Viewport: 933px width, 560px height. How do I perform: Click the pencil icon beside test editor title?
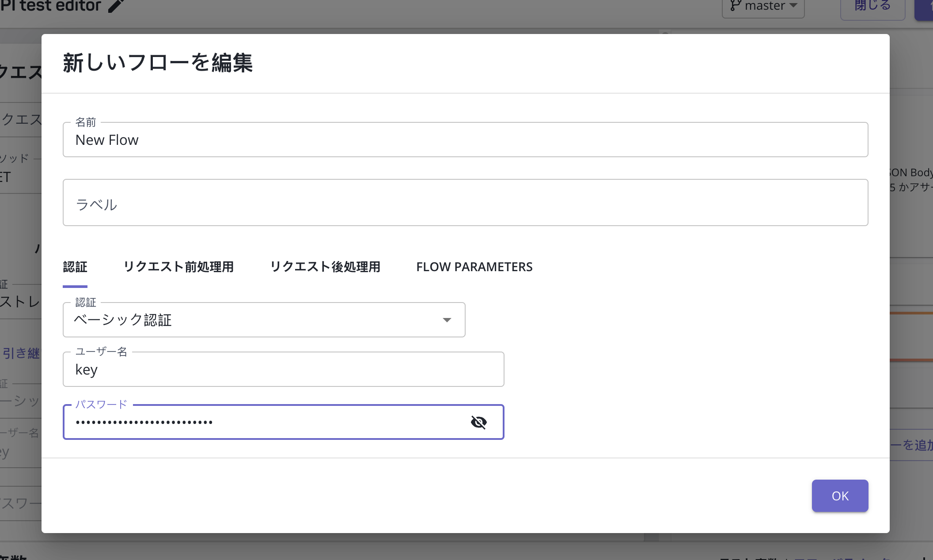(116, 6)
